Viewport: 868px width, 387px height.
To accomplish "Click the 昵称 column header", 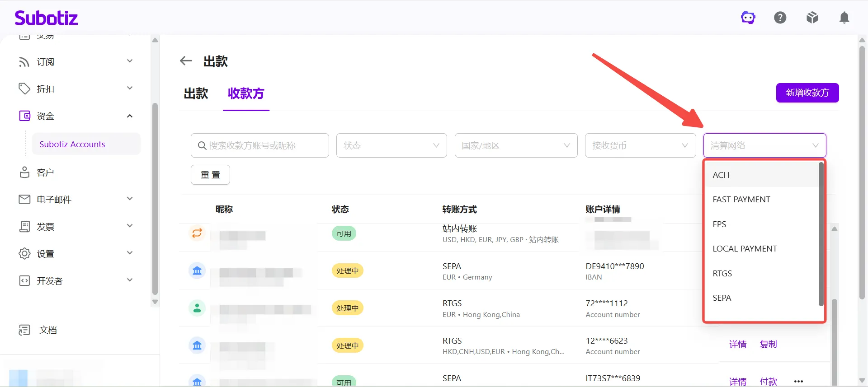I will coord(224,209).
